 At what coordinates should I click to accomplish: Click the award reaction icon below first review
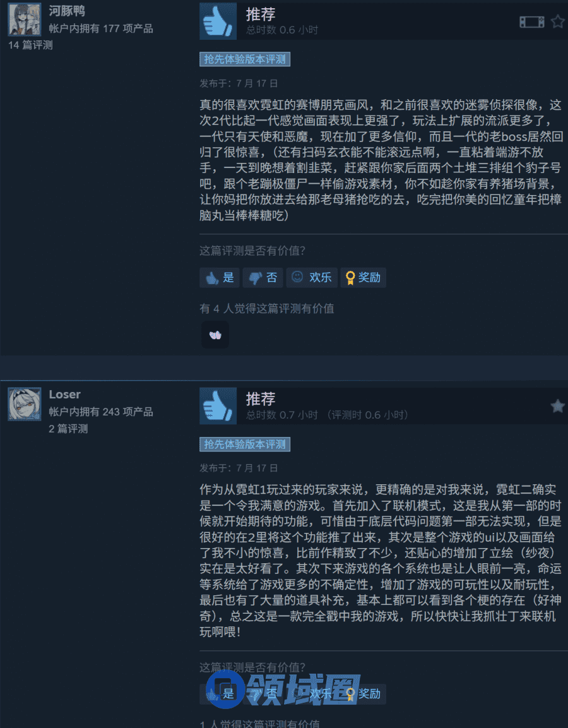tap(215, 335)
